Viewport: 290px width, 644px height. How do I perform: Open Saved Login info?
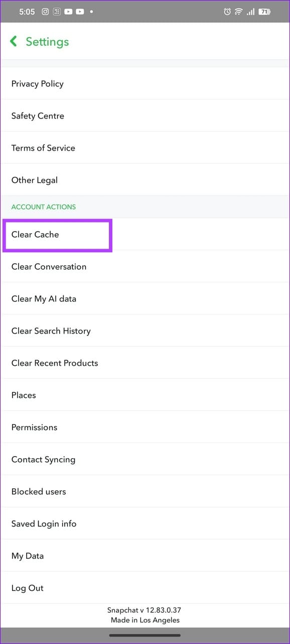(44, 524)
